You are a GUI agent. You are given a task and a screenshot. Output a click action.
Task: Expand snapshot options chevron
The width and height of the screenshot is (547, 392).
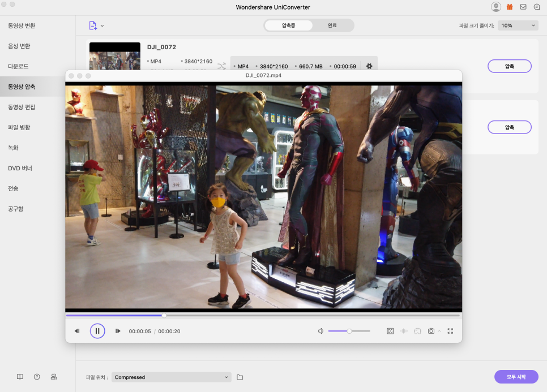(x=439, y=331)
